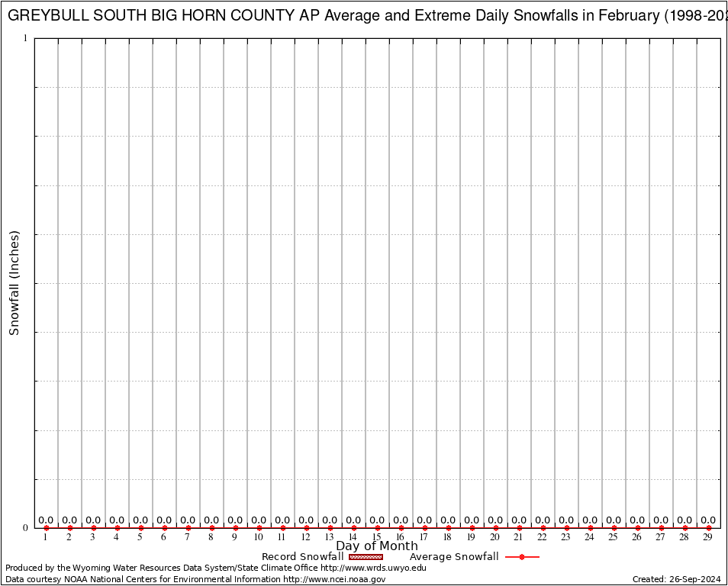Click the average snowfall marker for day 1
Image resolution: width=728 pixels, height=586 pixels.
[47, 528]
